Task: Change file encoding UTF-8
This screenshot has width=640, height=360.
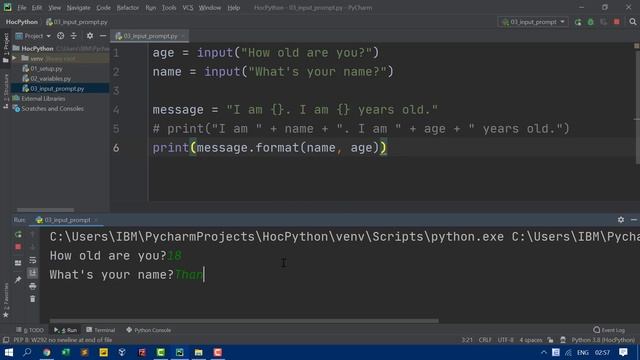Action: (x=505, y=340)
